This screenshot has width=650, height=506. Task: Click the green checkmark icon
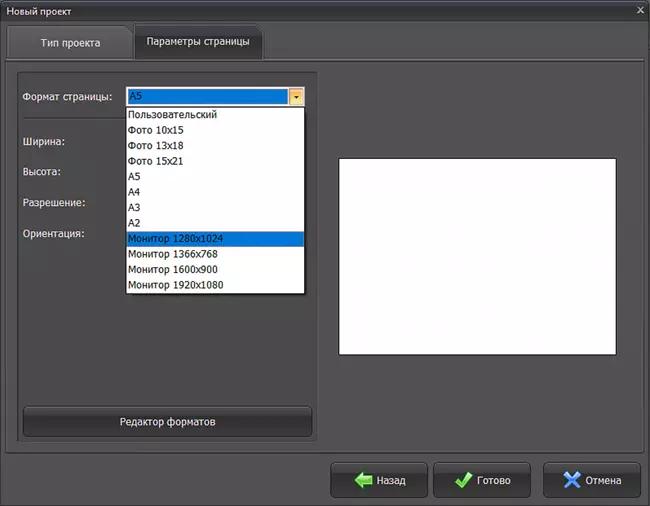pyautogui.click(x=463, y=480)
